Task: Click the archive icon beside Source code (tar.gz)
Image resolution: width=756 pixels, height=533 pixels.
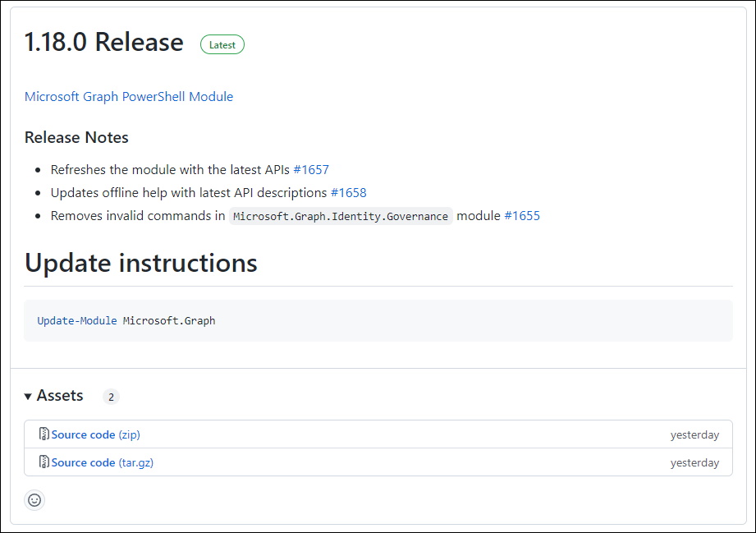Action: click(44, 462)
